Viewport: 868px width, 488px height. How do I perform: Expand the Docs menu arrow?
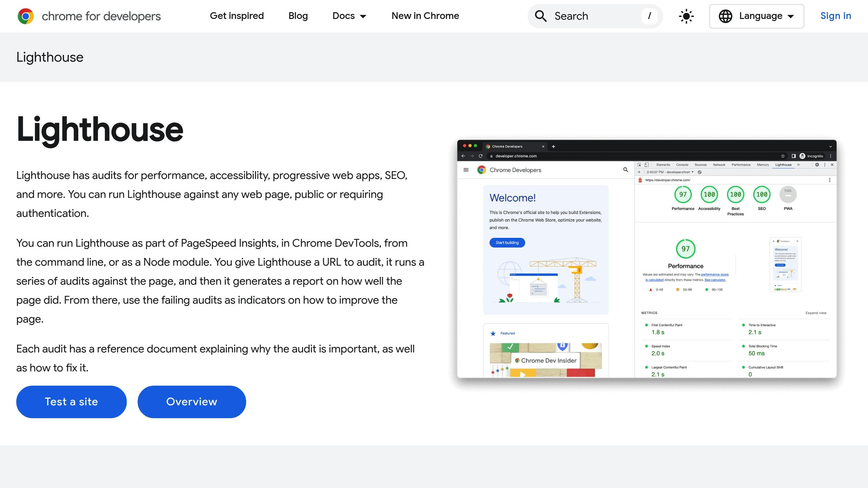[x=363, y=16]
